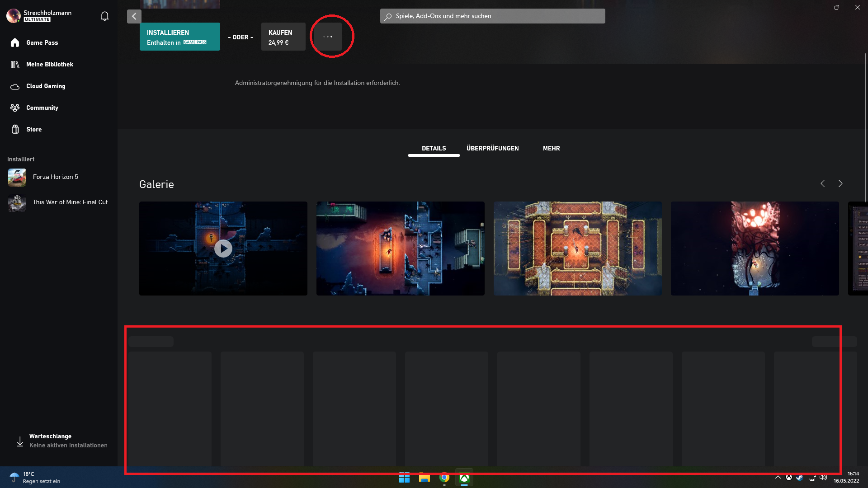Open the notifications bell

point(104,16)
